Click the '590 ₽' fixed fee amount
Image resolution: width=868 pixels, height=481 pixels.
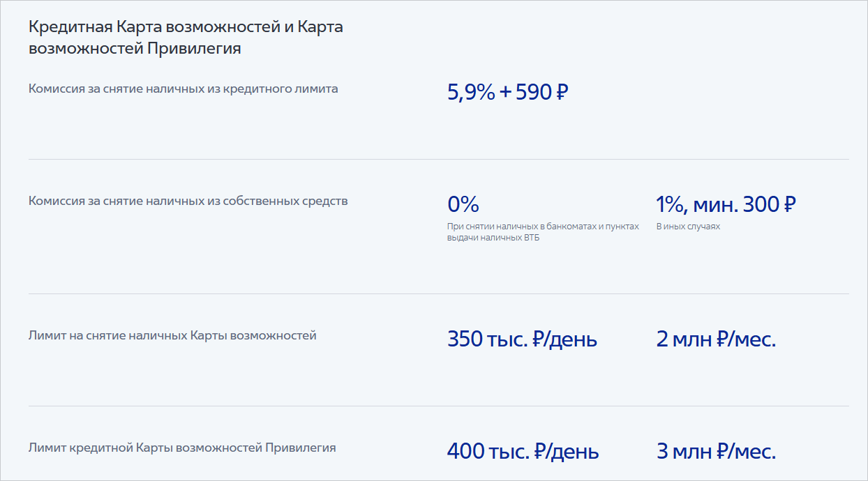pyautogui.click(x=542, y=92)
